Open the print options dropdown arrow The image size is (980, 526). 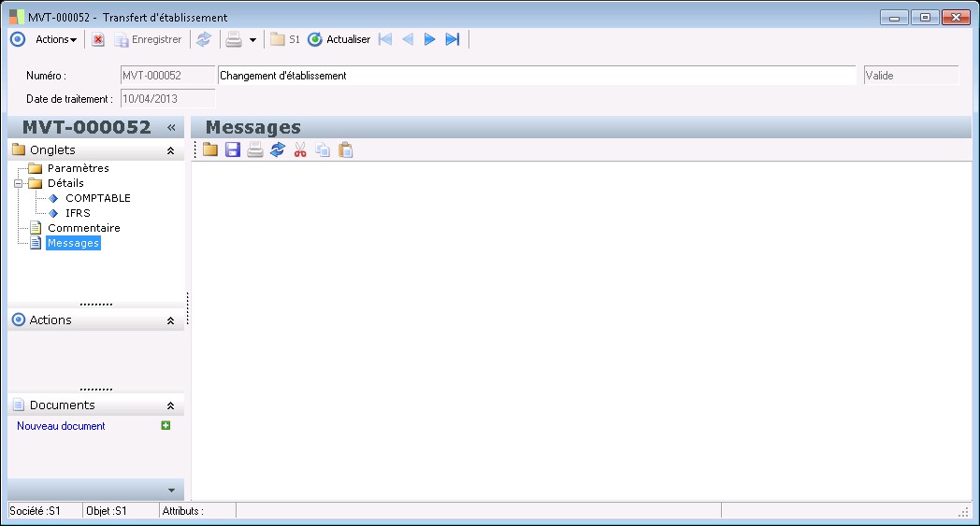tap(252, 40)
